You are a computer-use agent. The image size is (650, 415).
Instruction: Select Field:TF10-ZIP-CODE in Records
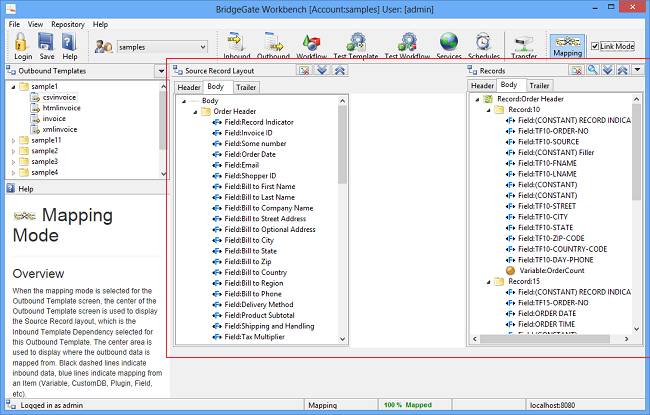(551, 238)
